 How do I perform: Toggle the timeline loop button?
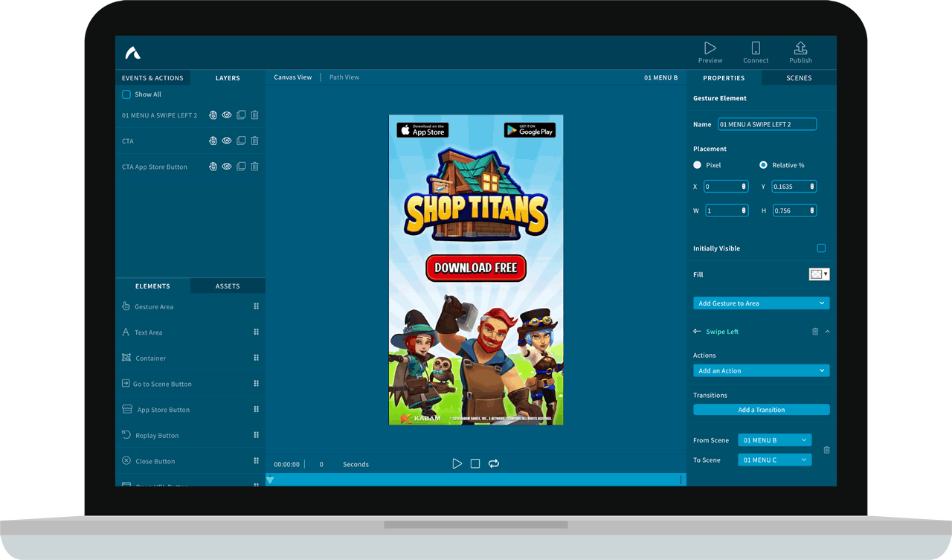pos(493,463)
